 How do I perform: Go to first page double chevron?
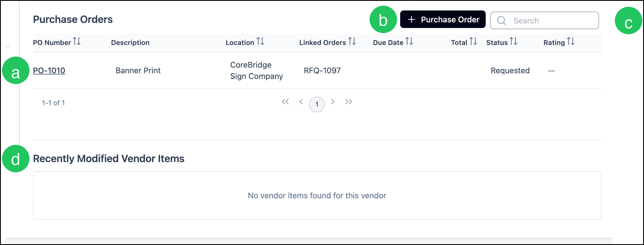click(x=285, y=102)
